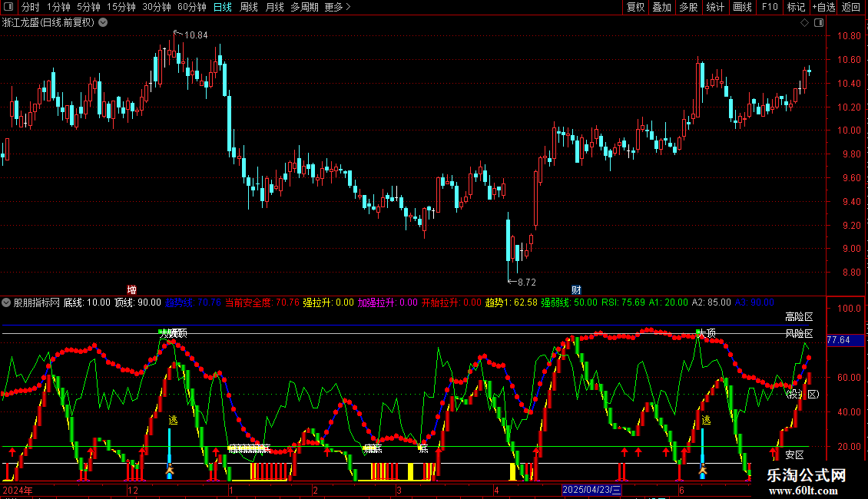Image resolution: width=868 pixels, height=499 pixels.
Task: Click the 10.80 price axis label
Action: [849, 36]
